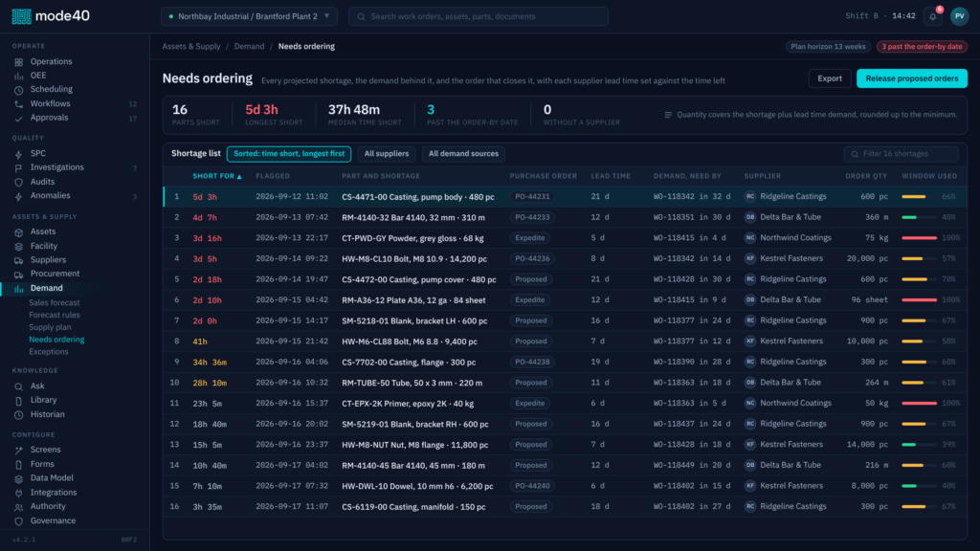Click the Demand chart icon

(19, 289)
